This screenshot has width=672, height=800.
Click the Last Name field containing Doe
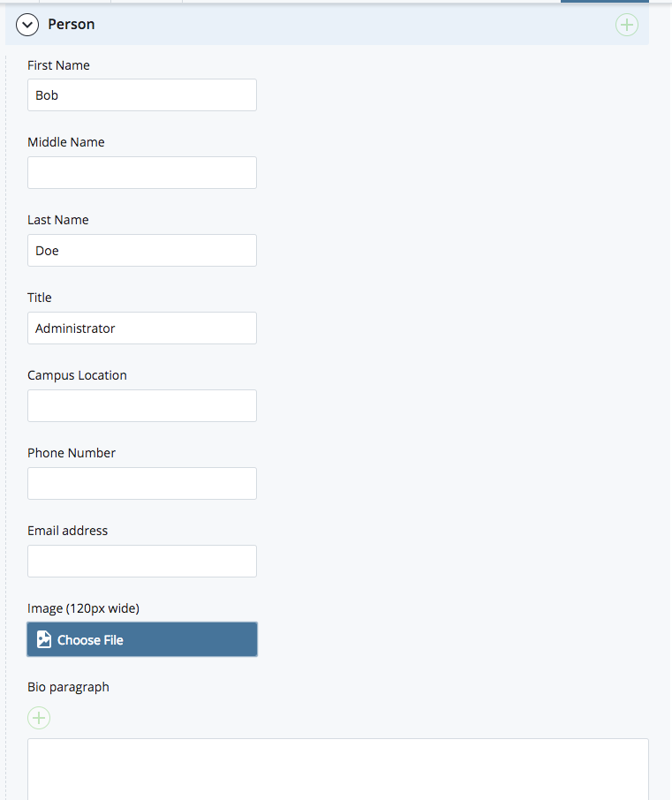141,251
